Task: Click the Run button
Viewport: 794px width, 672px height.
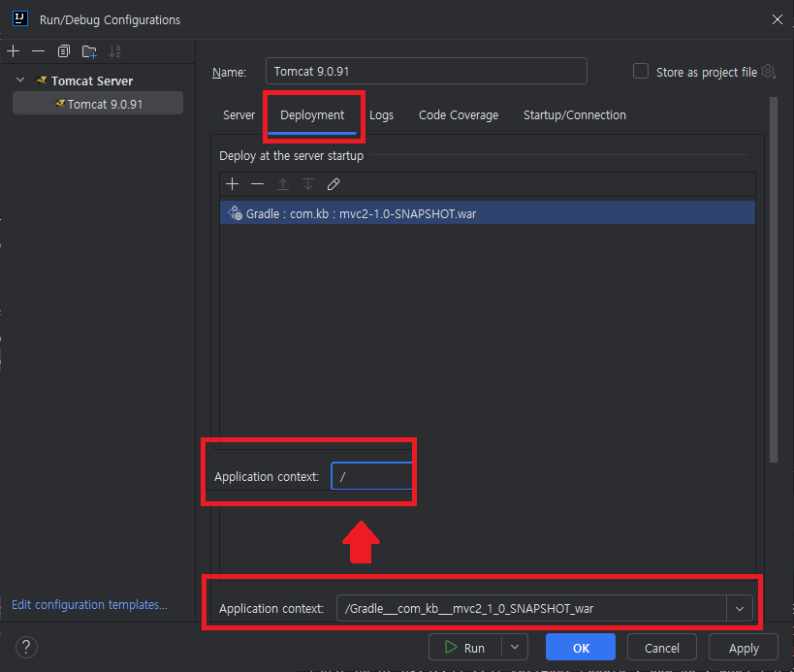Action: pos(465,647)
